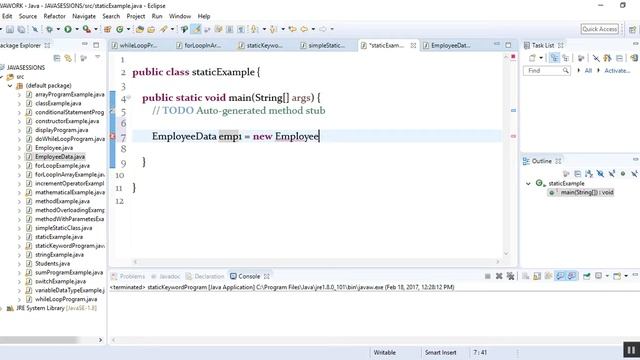Click the pause button at bottom right
Image resolution: width=640 pixels, height=360 pixels.
tap(631, 350)
